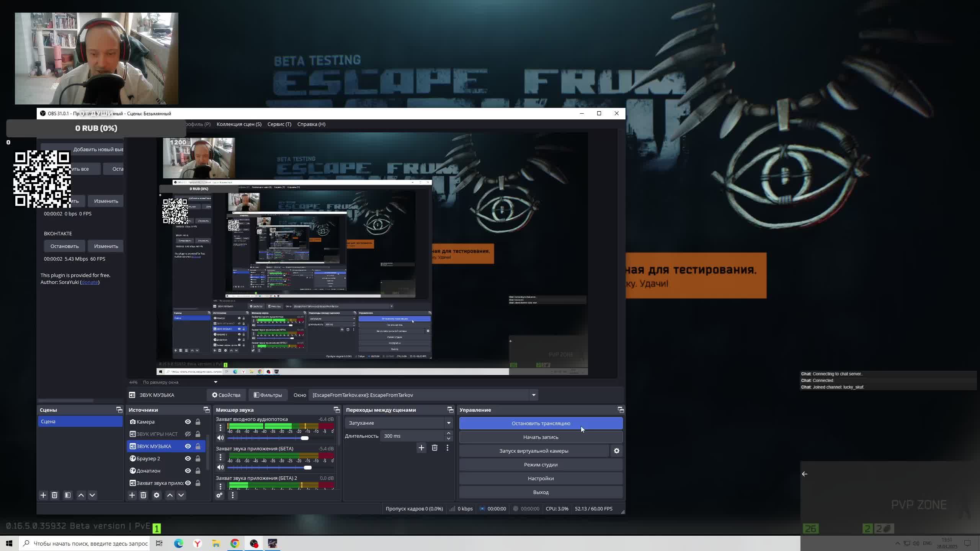Open preview scaling dropdown По размеру окна
The image size is (980, 551).
click(x=180, y=382)
